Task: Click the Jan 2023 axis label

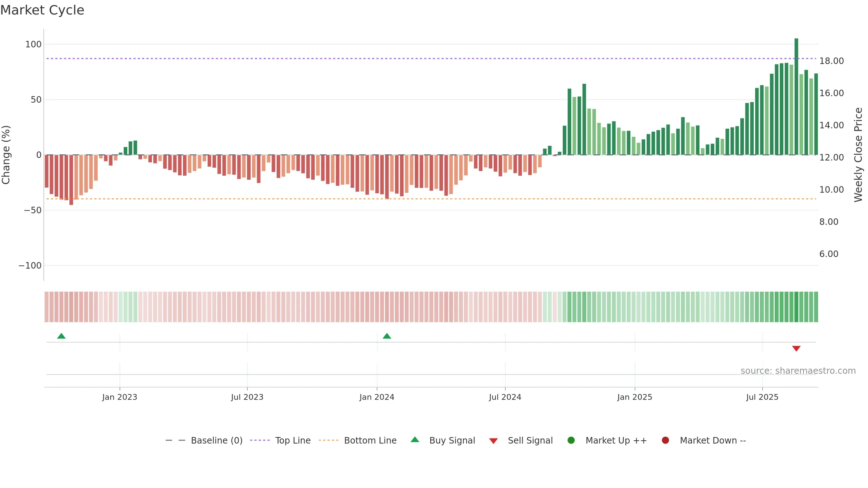Action: tap(120, 397)
